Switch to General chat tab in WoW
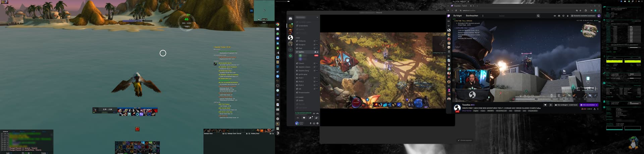644x154 pixels. (x=5, y=131)
